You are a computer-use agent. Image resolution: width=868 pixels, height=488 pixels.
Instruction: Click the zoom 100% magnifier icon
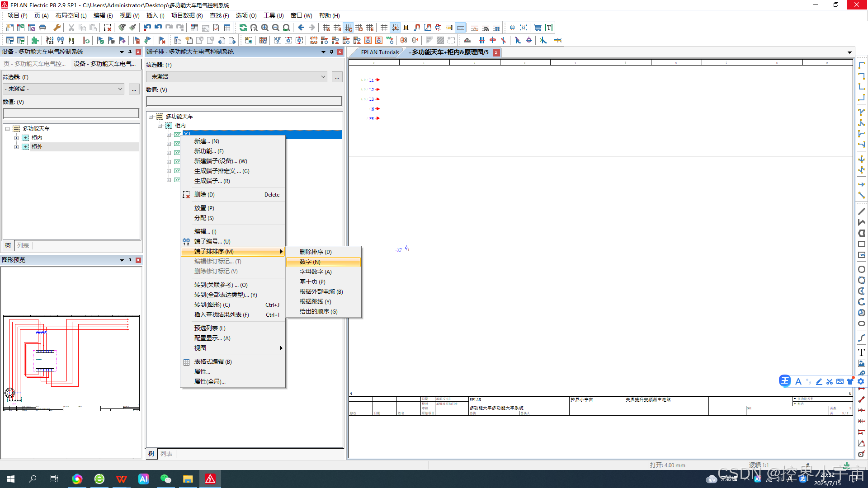pyautogui.click(x=287, y=28)
